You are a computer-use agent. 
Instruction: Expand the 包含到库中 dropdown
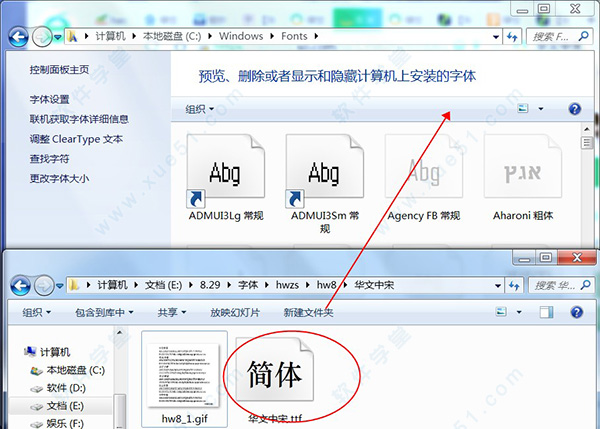[105, 313]
